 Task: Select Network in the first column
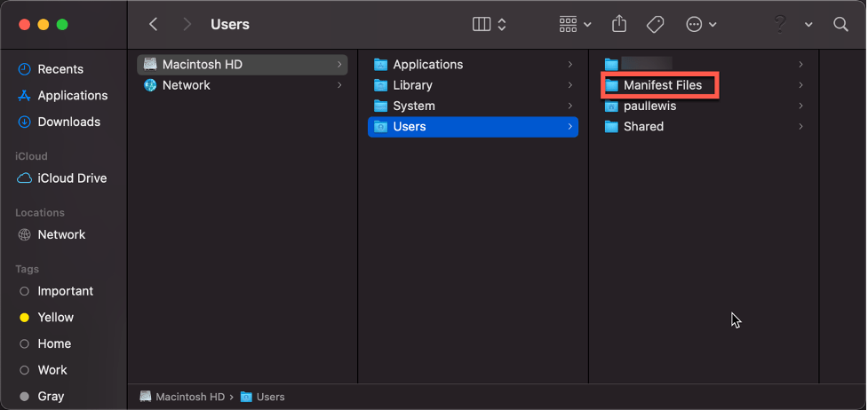tap(186, 85)
